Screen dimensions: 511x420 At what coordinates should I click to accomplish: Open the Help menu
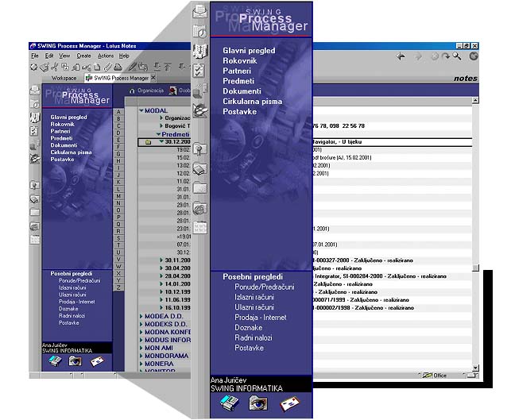[124, 56]
